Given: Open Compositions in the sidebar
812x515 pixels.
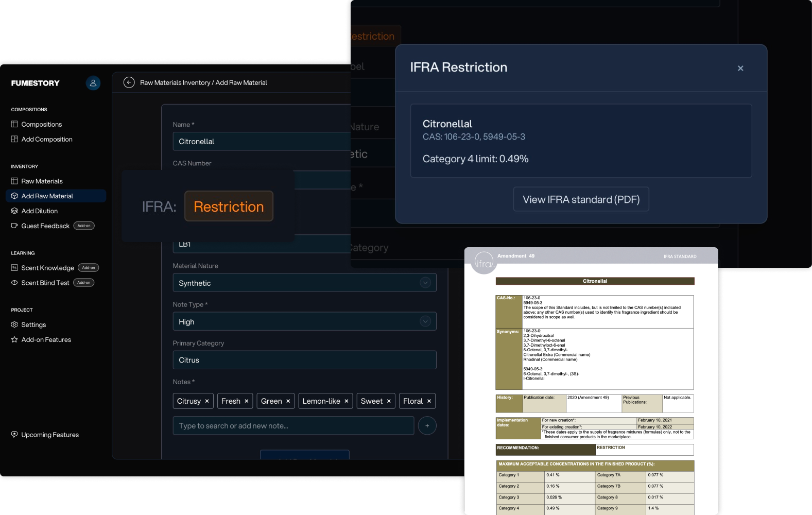Looking at the screenshot, I should point(42,124).
